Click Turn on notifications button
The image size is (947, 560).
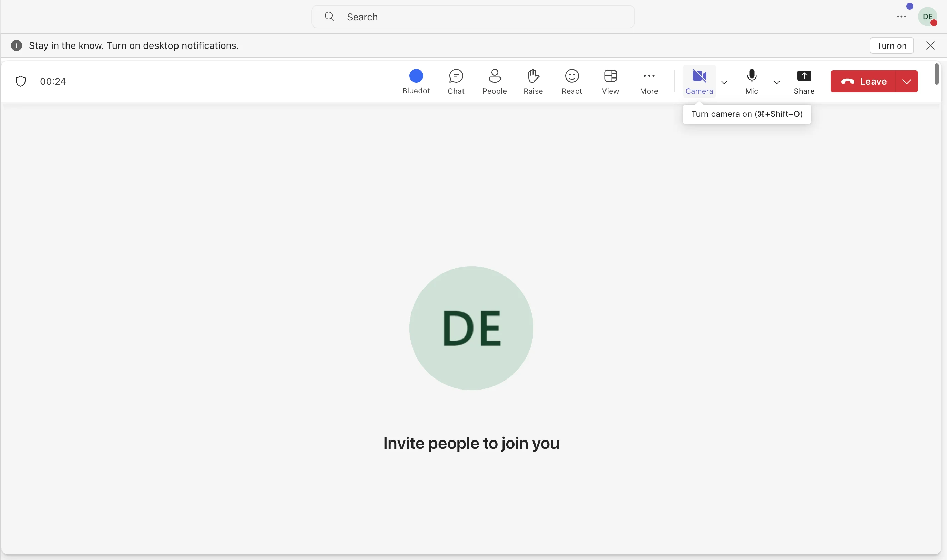tap(892, 45)
